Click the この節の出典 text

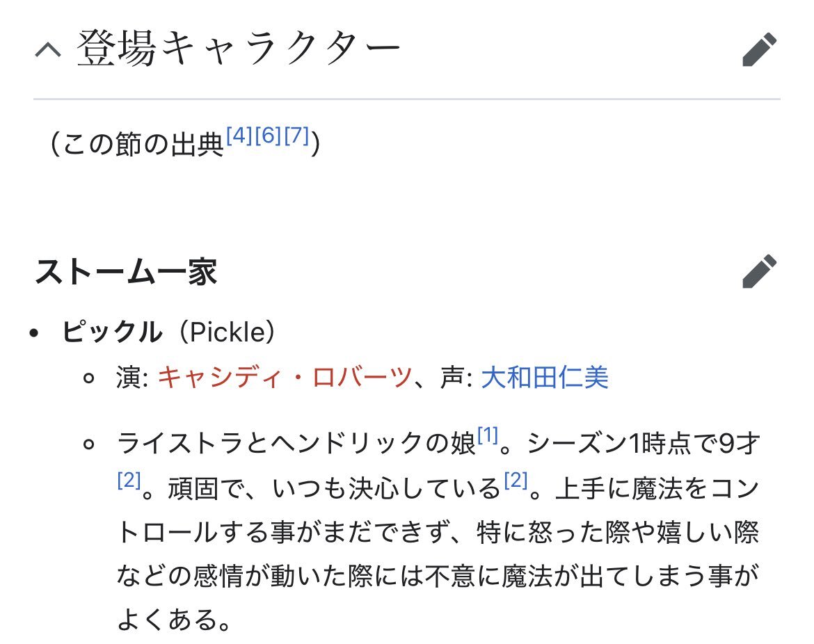point(143,144)
